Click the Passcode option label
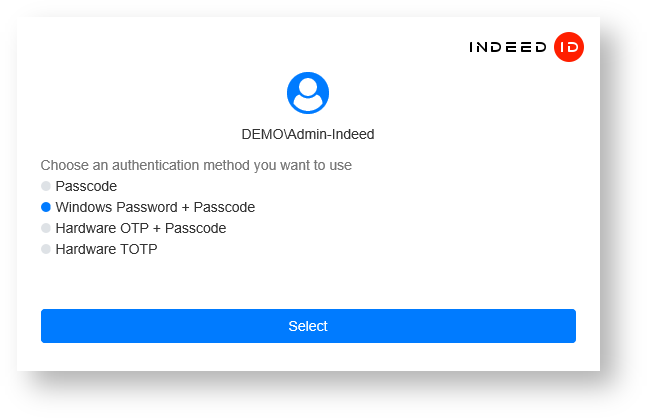Viewport: 648px width, 419px height. pyautogui.click(x=86, y=186)
